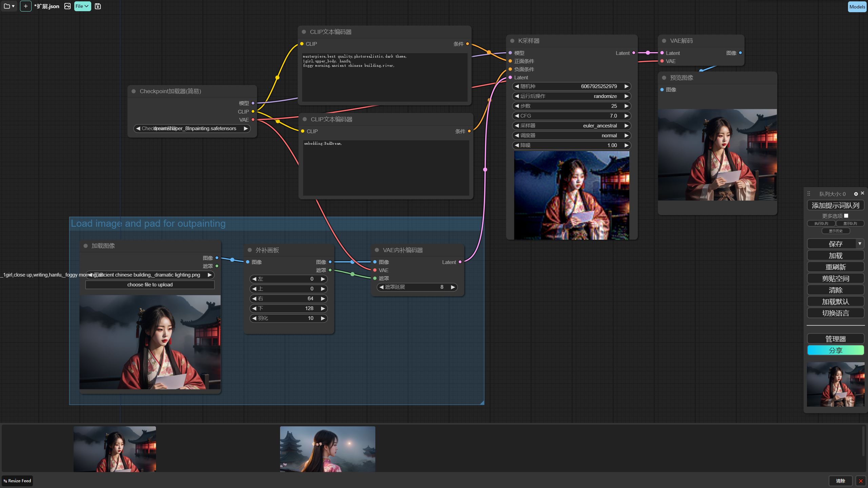The image size is (868, 488).
Task: Select the second thumbnail in image feed
Action: click(x=328, y=449)
